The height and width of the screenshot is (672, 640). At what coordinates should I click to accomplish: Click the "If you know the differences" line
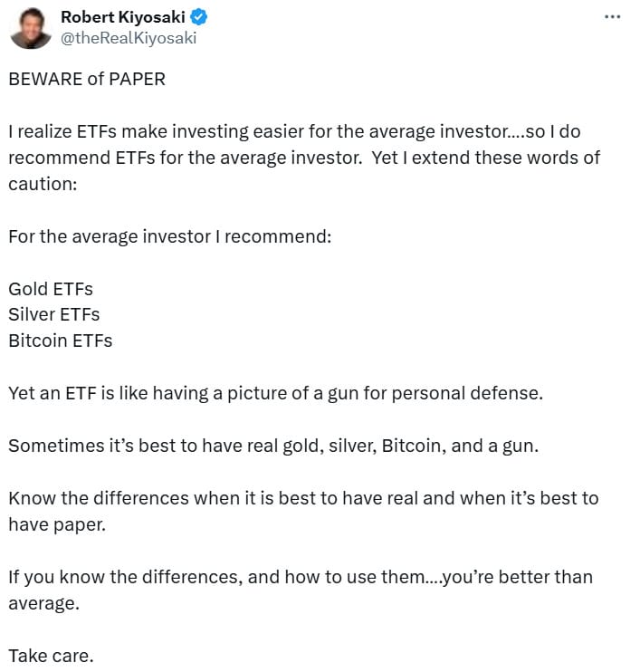tap(300, 577)
